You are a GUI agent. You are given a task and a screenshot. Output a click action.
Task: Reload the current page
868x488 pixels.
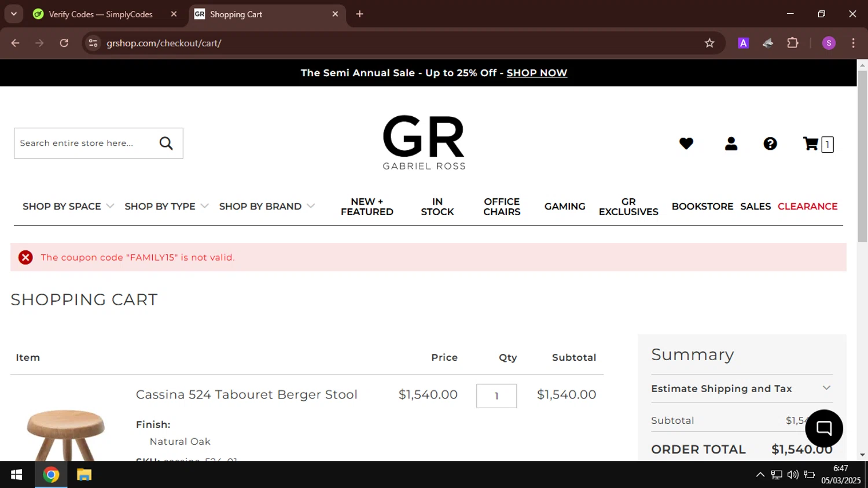coord(64,43)
